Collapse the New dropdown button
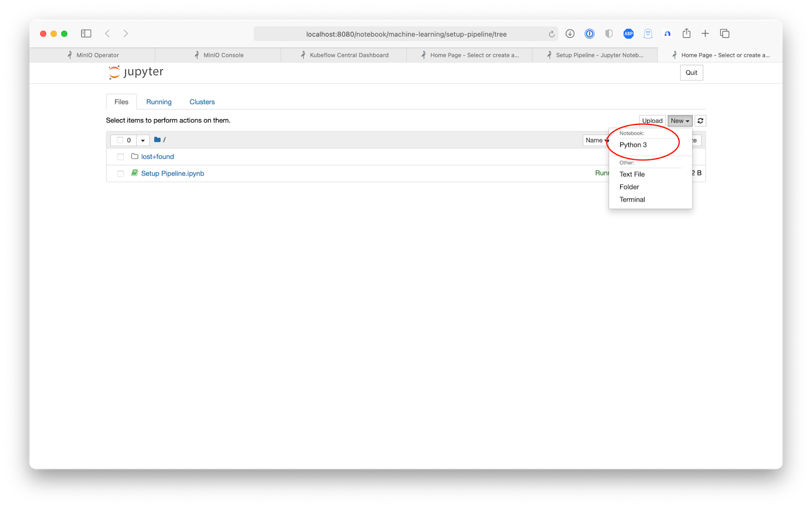Screen dimensions: 812x508 [680, 121]
